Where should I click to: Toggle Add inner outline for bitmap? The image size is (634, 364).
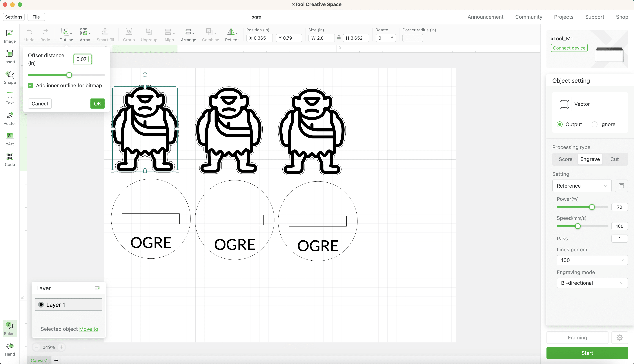click(30, 85)
